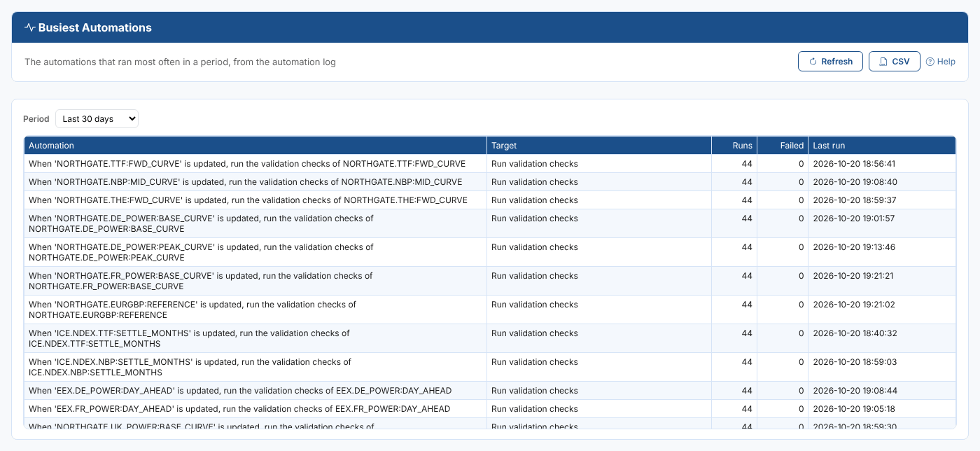Select the ICE.NDEX.NBP:SETTLE_MONTHS automation text

click(x=190, y=367)
